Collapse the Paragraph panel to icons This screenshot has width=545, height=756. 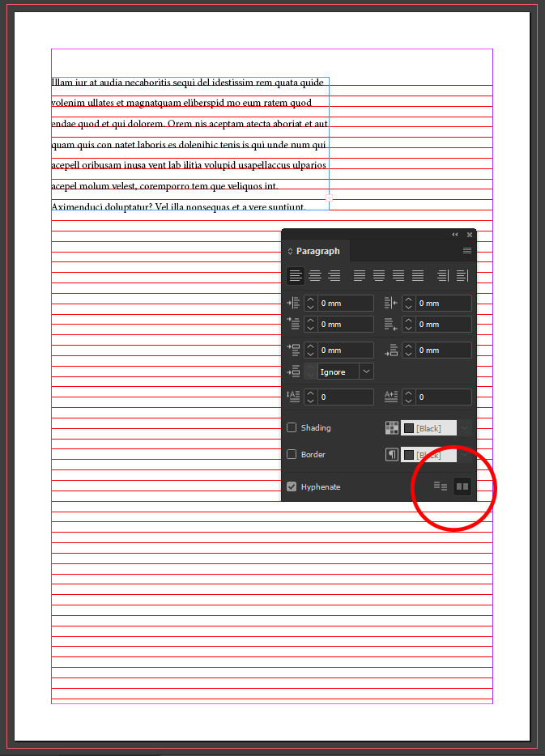(454, 234)
